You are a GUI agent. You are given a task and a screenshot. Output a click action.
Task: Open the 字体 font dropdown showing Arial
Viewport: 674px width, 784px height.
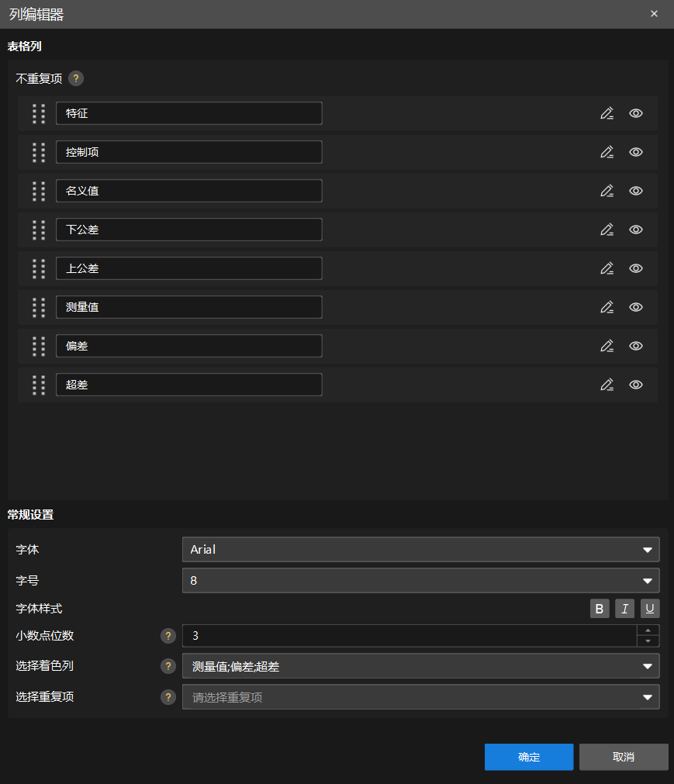[x=420, y=550]
